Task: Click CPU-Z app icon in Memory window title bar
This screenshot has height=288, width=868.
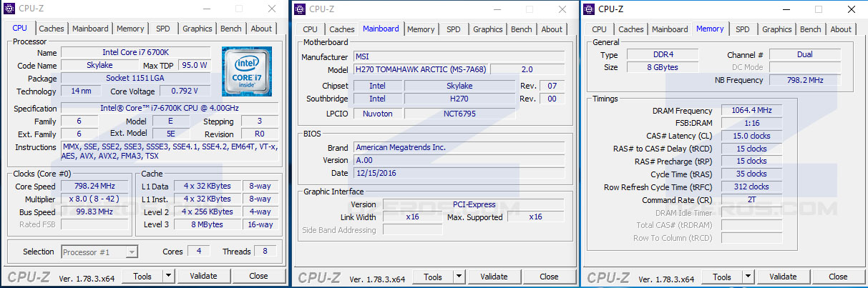Action: click(589, 9)
